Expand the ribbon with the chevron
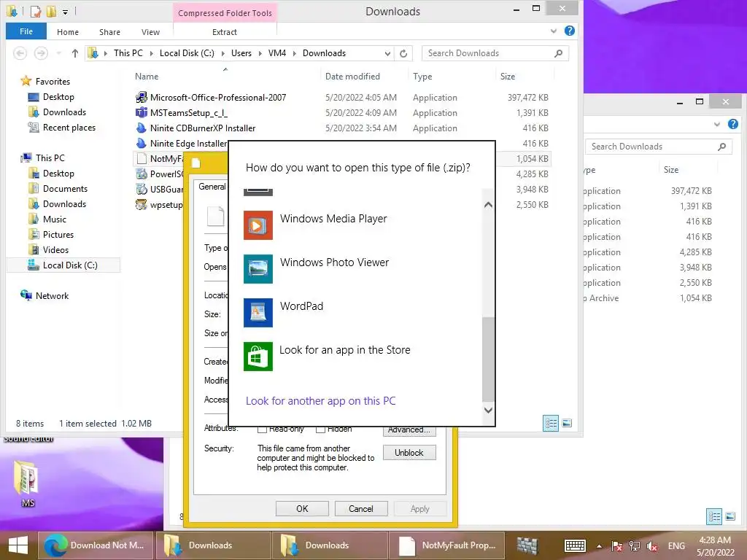Viewport: 747px width, 560px height. point(554,31)
